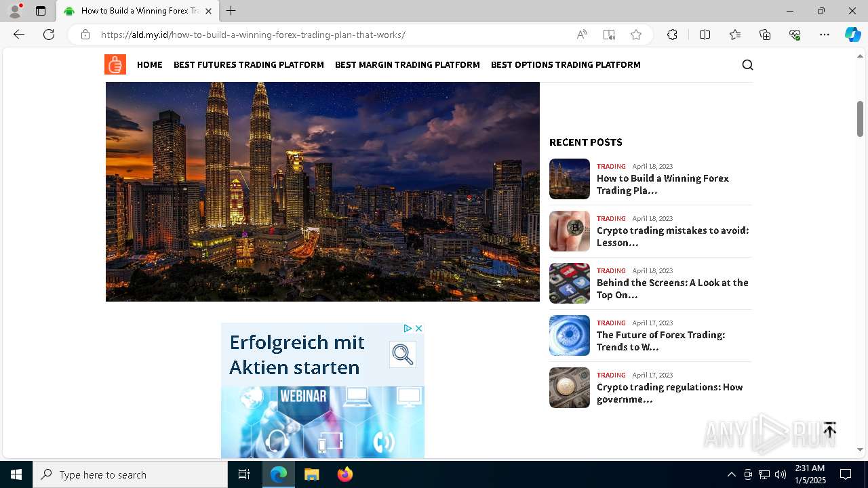Enter Immersive Reader mode
The image size is (868, 488).
pyautogui.click(x=609, y=35)
